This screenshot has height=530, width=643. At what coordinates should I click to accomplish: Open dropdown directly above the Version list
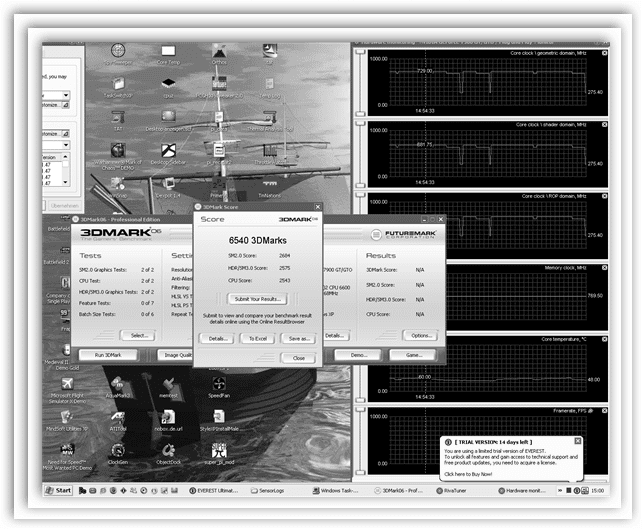[66, 145]
